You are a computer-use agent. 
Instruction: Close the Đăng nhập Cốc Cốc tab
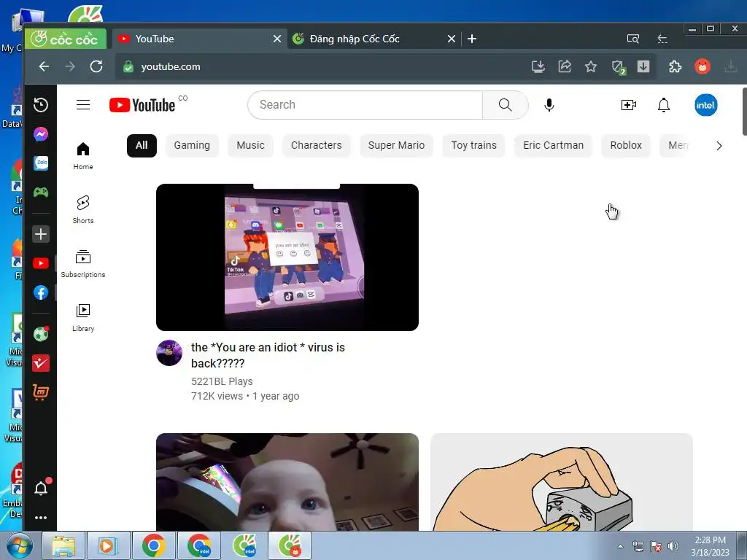tap(451, 39)
